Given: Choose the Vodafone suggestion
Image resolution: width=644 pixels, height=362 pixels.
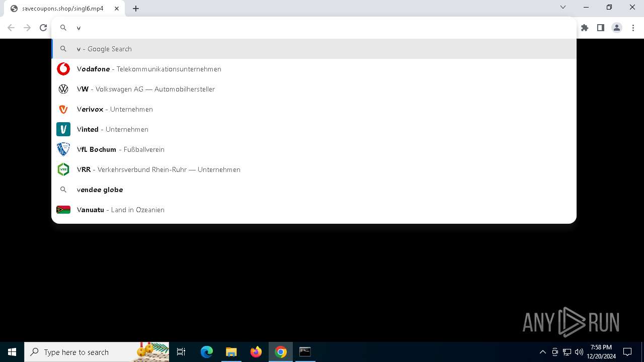Looking at the screenshot, I should [314, 69].
